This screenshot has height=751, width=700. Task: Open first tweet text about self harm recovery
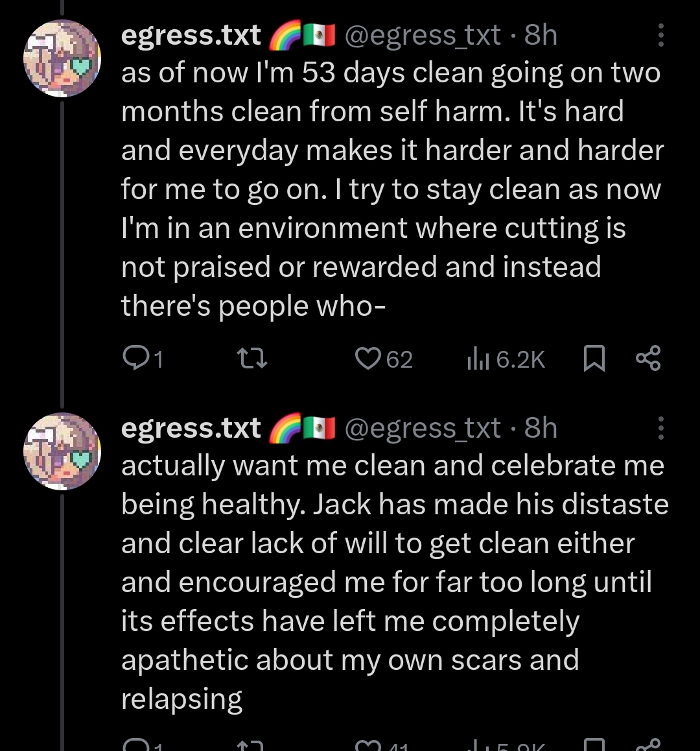point(393,189)
